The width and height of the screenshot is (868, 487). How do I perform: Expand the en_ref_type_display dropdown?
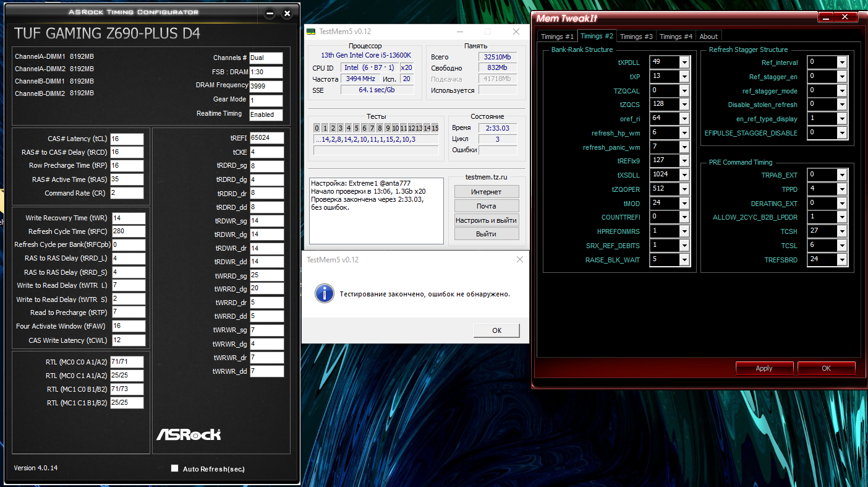point(842,118)
